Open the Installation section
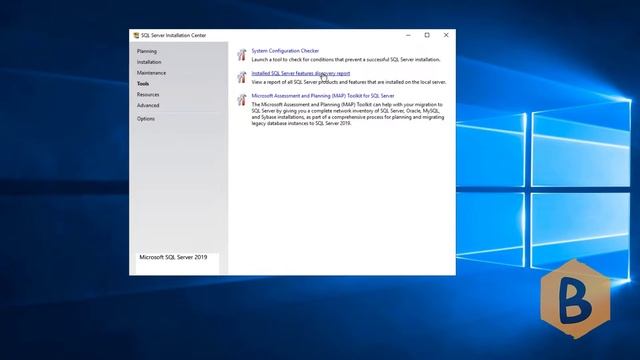The image size is (640, 360). [149, 62]
